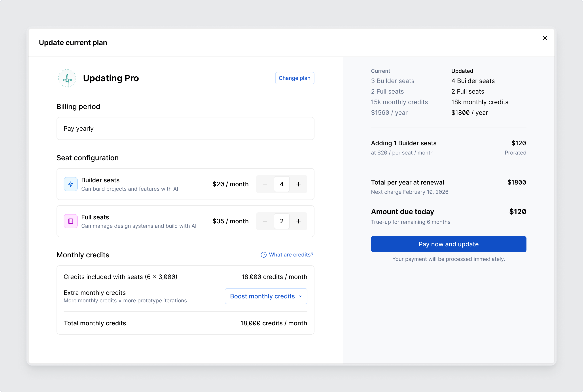Click the Builder seats lightning bolt icon
Screen dimensions: 583x392
[70, 184]
